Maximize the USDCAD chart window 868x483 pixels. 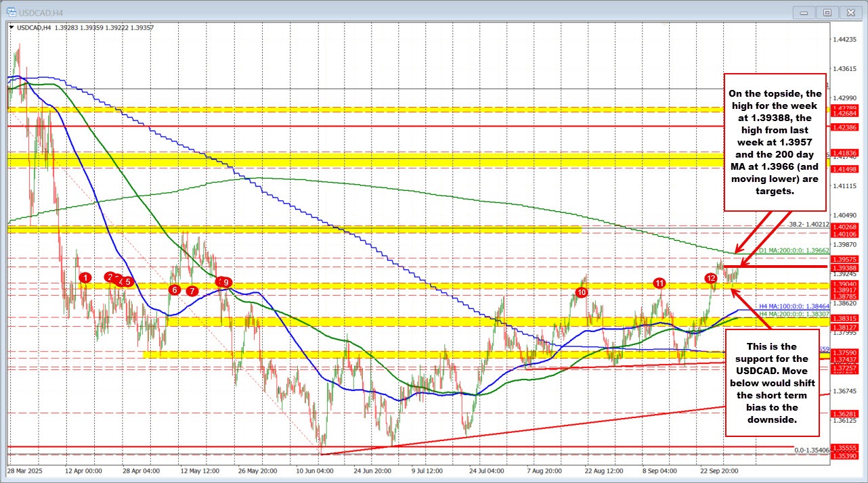827,12
